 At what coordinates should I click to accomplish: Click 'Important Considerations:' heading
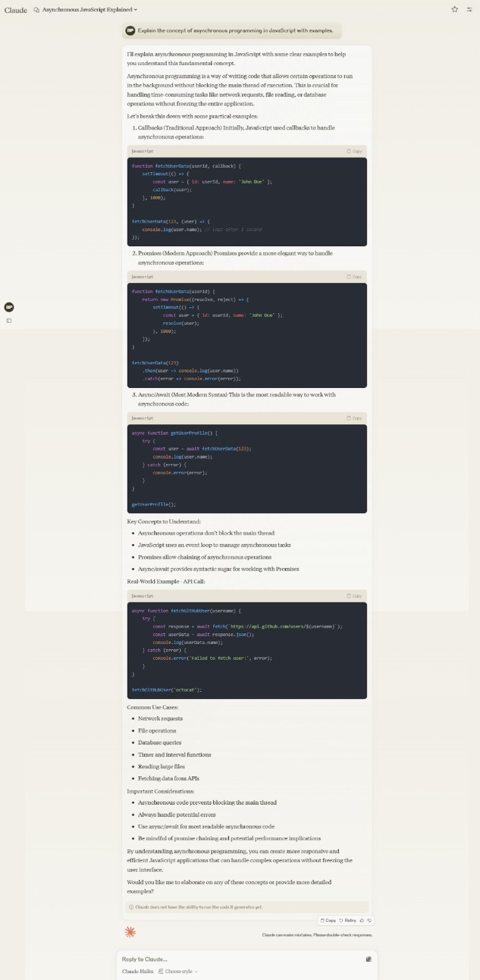coord(160,791)
